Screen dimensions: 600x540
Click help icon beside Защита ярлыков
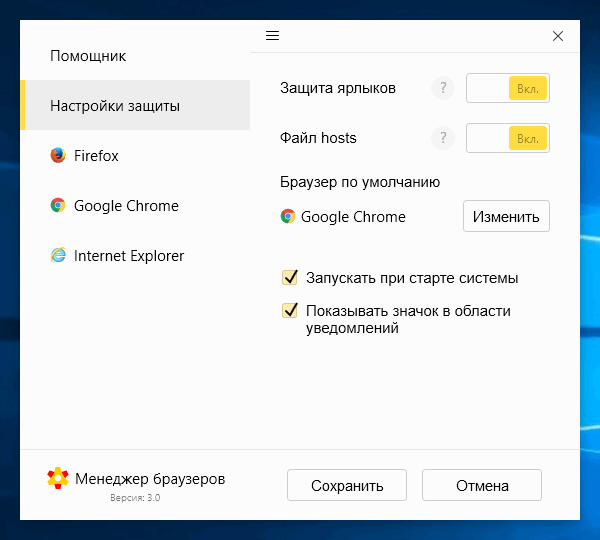coord(442,88)
